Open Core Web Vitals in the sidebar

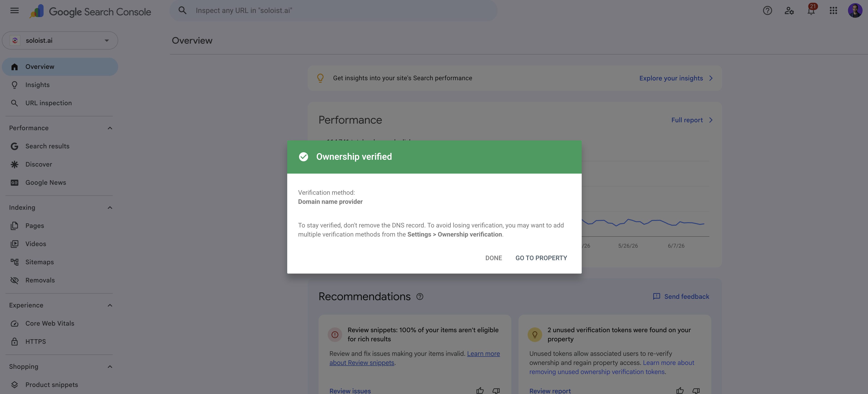click(x=60, y=324)
